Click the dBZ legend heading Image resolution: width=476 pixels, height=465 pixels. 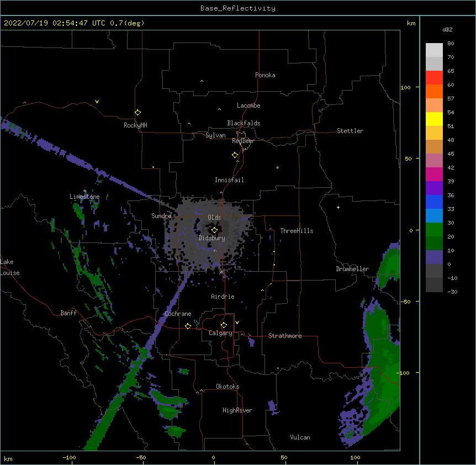click(x=447, y=30)
